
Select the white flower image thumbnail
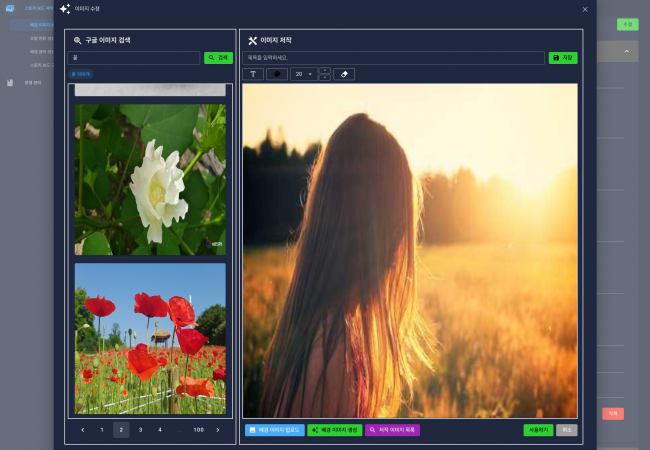click(x=150, y=180)
